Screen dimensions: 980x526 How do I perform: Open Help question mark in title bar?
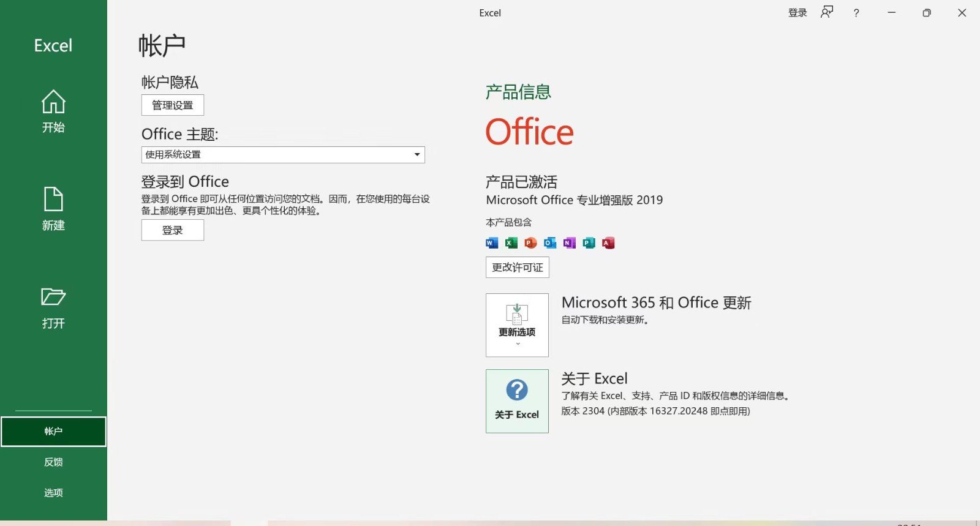pyautogui.click(x=856, y=13)
